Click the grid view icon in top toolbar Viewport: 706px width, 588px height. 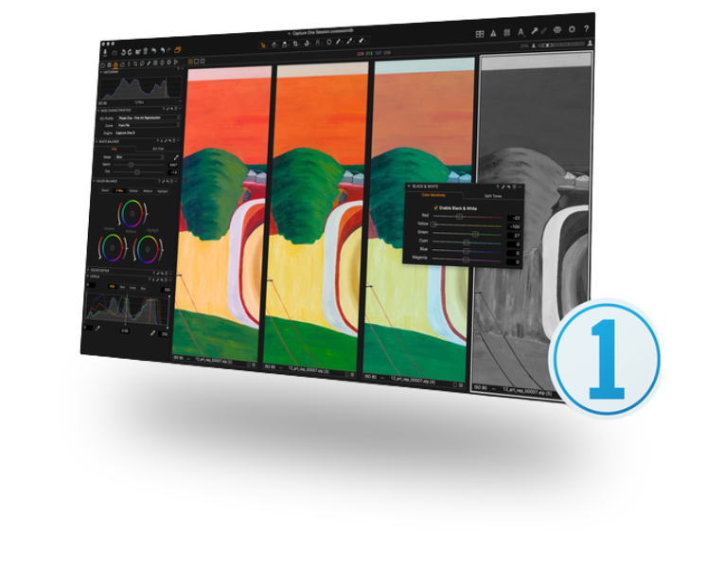coord(480,33)
